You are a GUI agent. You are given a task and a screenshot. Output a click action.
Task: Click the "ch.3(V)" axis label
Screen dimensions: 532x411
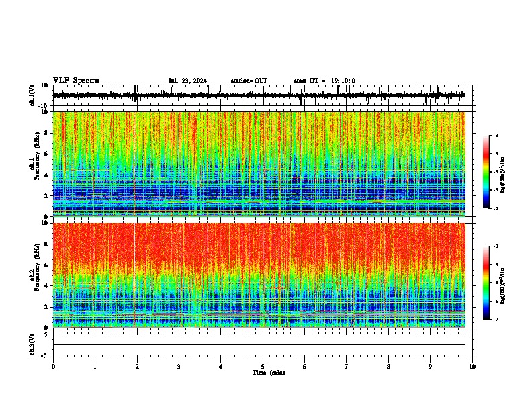(x=32, y=345)
